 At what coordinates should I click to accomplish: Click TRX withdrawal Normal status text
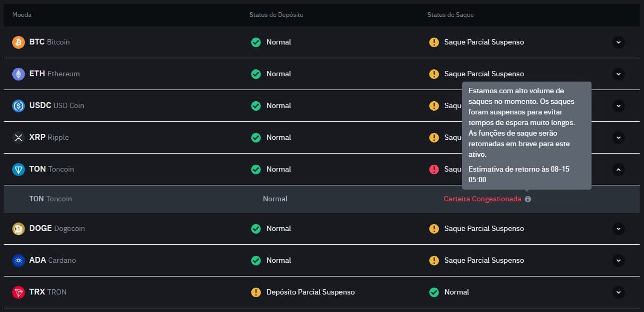[x=457, y=292]
